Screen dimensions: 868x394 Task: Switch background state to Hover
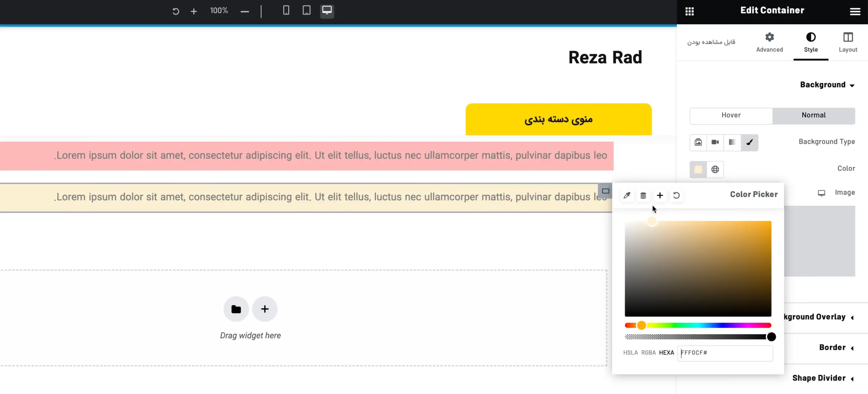pos(731,115)
